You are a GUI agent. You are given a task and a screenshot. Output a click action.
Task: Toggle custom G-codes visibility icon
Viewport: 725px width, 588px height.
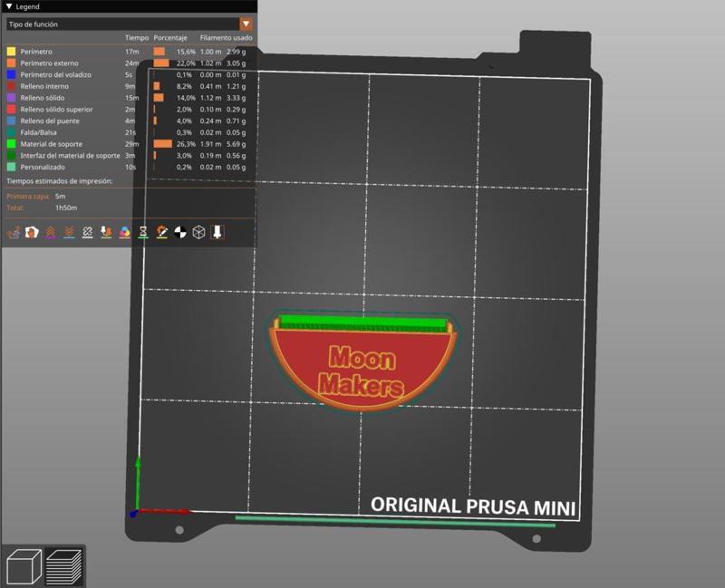(x=161, y=232)
